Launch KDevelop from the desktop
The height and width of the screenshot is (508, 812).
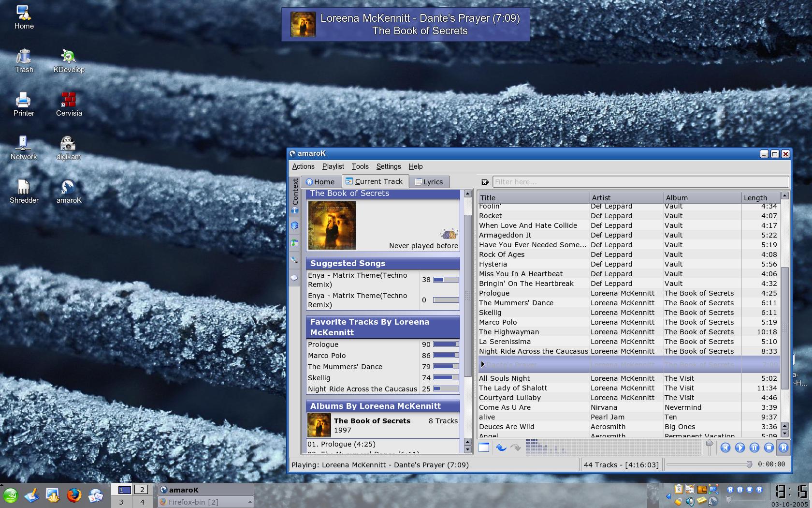69,61
